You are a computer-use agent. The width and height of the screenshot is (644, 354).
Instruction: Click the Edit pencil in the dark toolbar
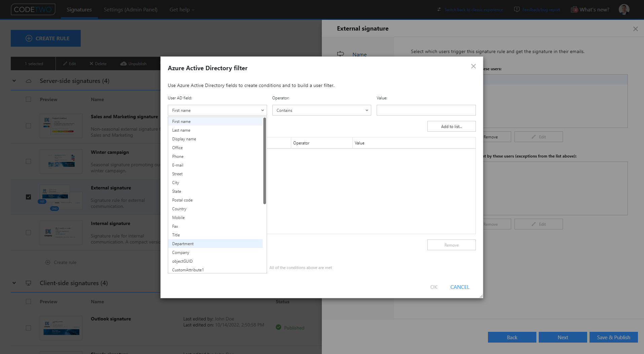[x=65, y=63]
